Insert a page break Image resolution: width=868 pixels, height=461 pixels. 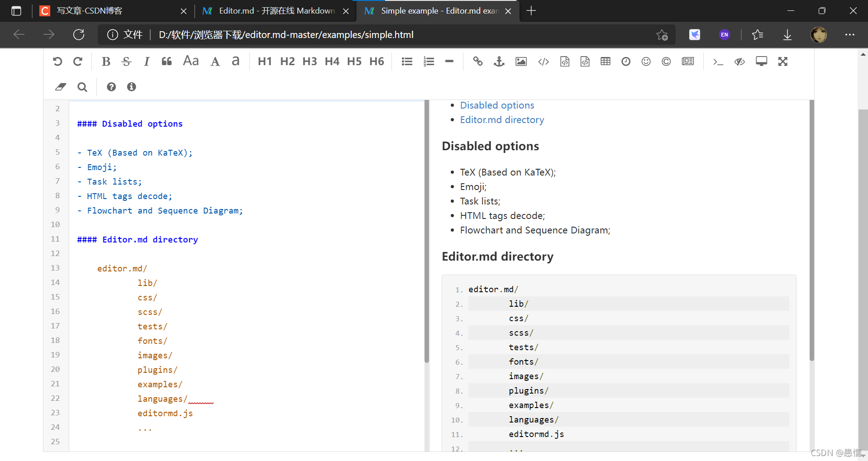[688, 62]
